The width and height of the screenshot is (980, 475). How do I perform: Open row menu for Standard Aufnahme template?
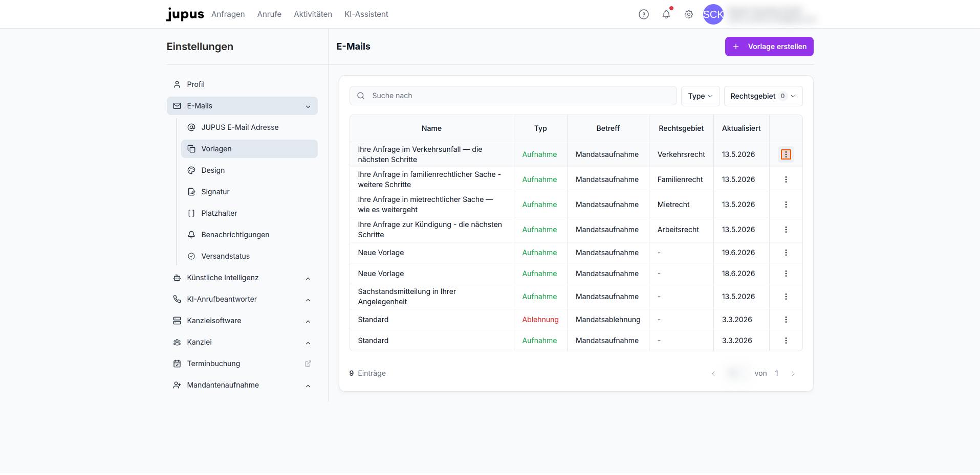click(x=786, y=341)
